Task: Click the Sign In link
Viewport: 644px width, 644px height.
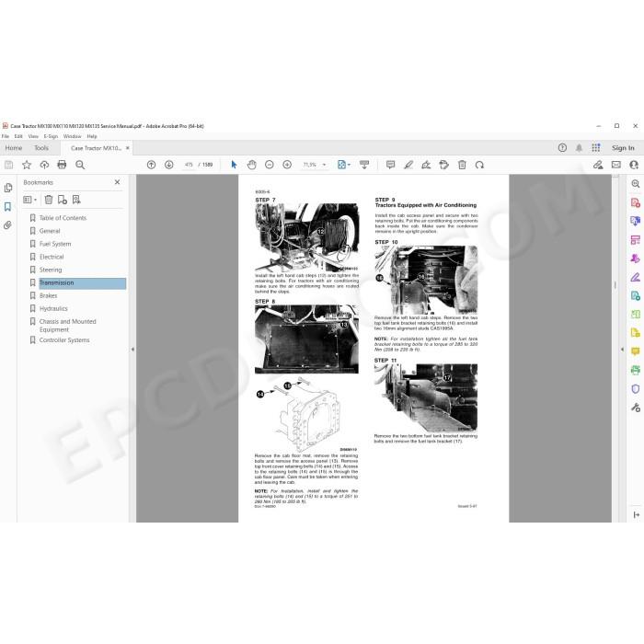Action: click(623, 148)
